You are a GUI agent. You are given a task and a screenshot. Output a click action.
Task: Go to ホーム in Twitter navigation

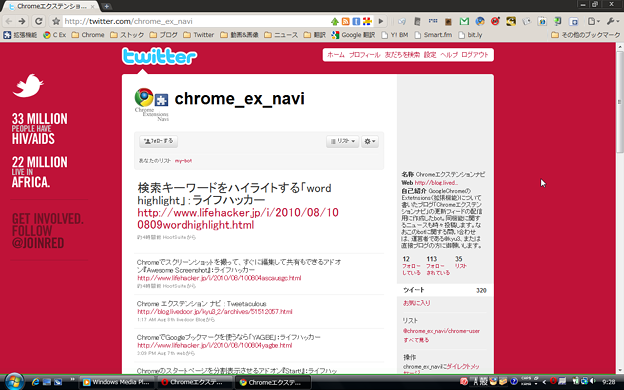(x=335, y=55)
